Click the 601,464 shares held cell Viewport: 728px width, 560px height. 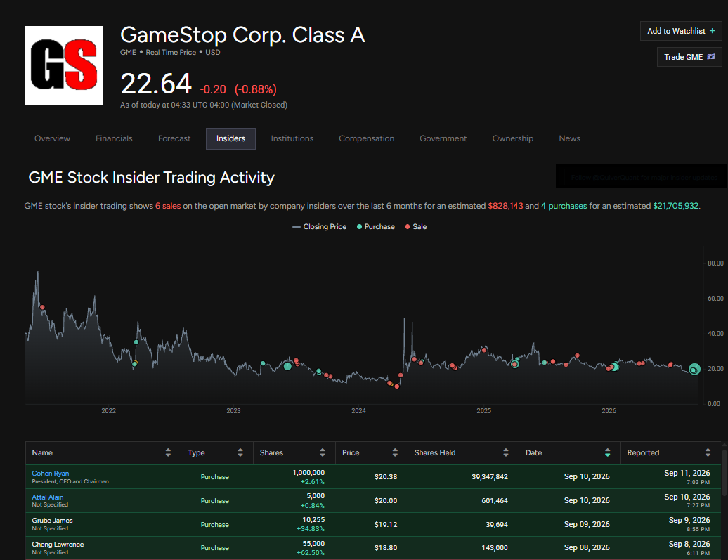click(495, 500)
